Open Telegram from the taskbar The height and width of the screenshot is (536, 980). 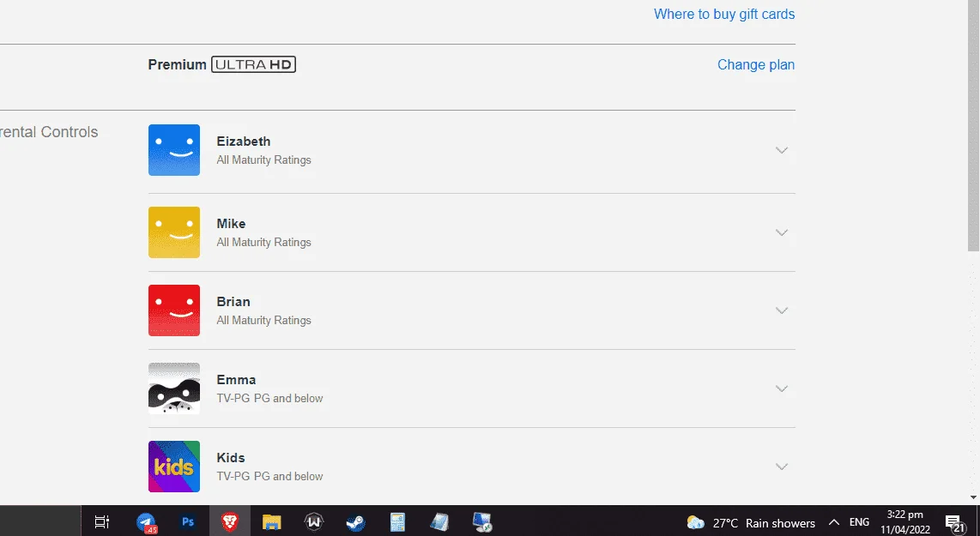pyautogui.click(x=146, y=521)
